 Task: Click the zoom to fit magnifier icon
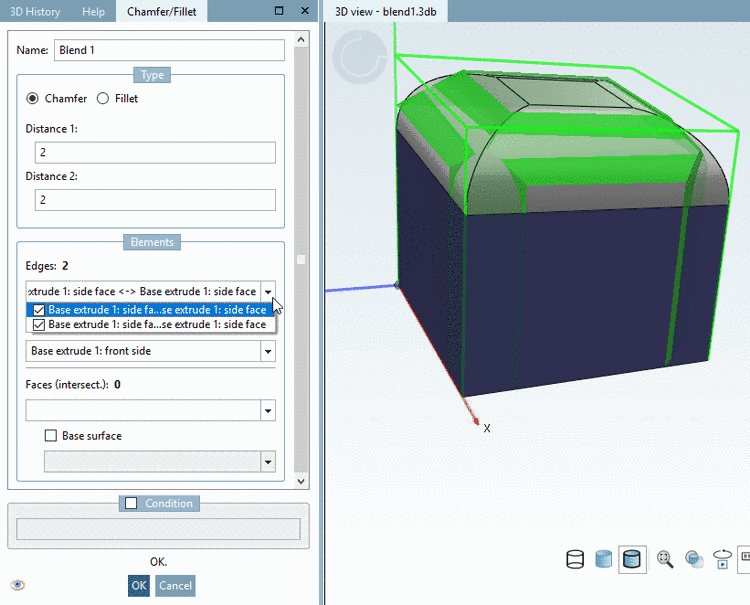[665, 559]
